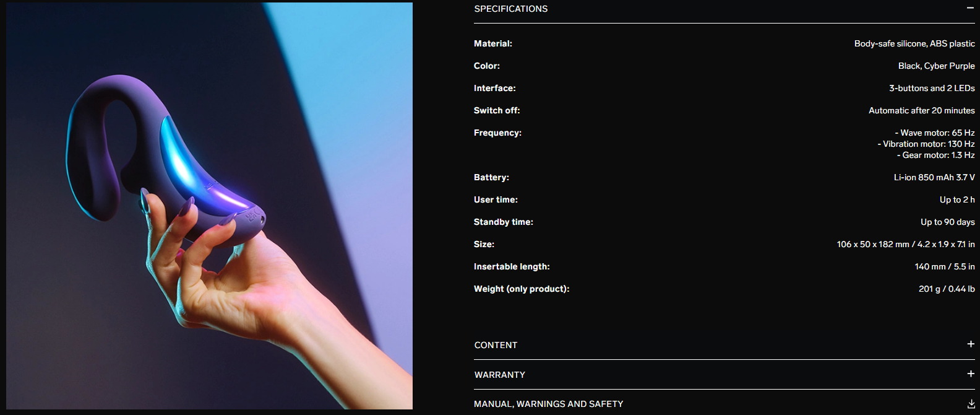This screenshot has height=415, width=980.
Task: Click the Automatic after 20 minutes value
Action: click(922, 110)
